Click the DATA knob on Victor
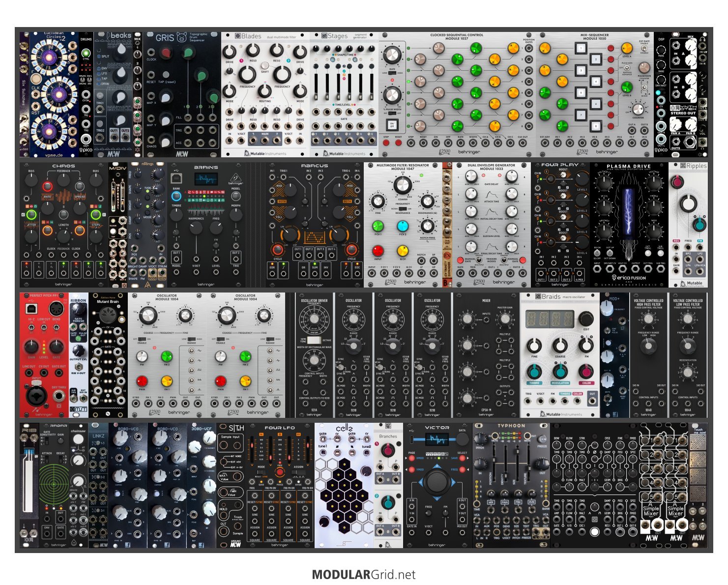Screen dimensions: 728x585 point(462,440)
